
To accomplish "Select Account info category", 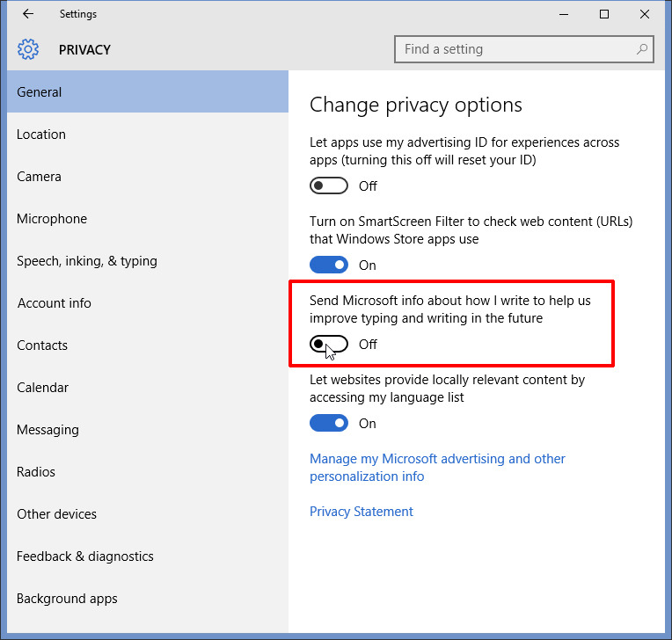I will [x=55, y=303].
